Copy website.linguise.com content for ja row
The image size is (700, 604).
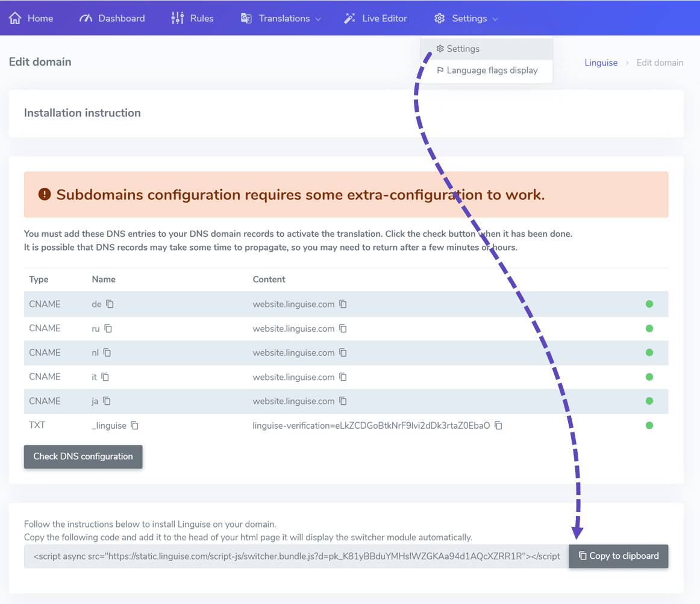tap(343, 401)
